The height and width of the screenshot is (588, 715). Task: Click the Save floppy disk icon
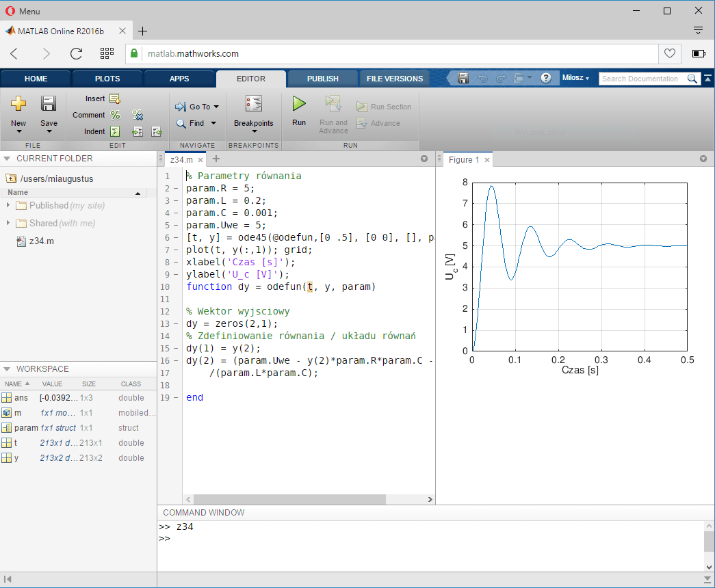point(49,104)
